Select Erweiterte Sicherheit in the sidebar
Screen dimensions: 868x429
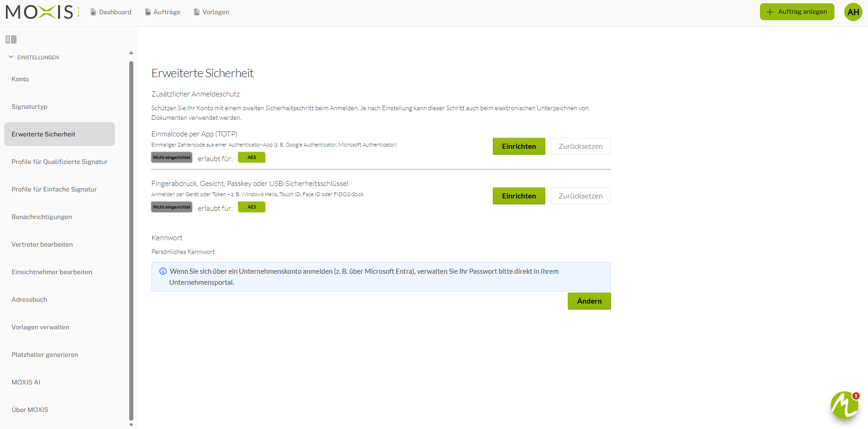click(x=59, y=134)
